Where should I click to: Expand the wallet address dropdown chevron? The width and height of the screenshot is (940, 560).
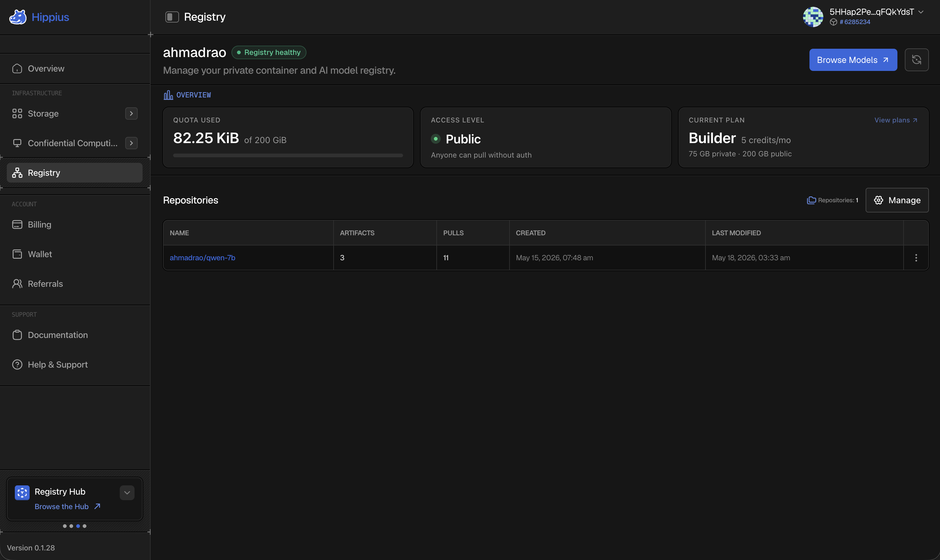(x=921, y=12)
